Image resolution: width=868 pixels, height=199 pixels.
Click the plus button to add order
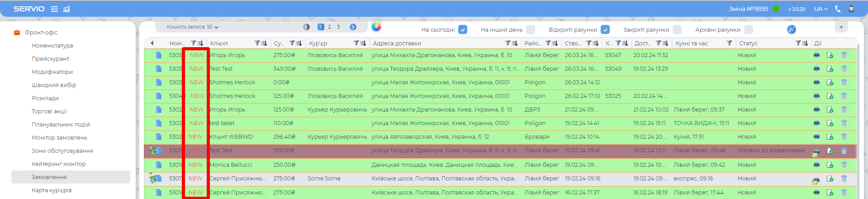click(841, 27)
